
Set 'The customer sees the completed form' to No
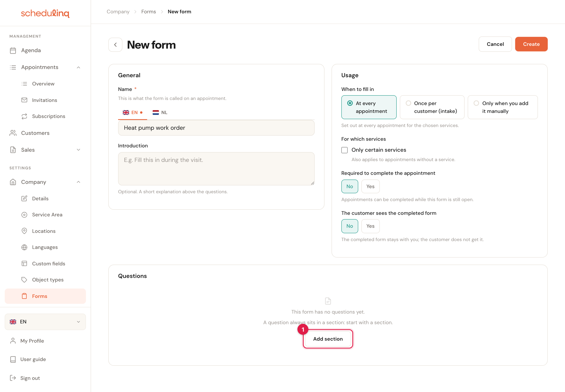pos(350,226)
